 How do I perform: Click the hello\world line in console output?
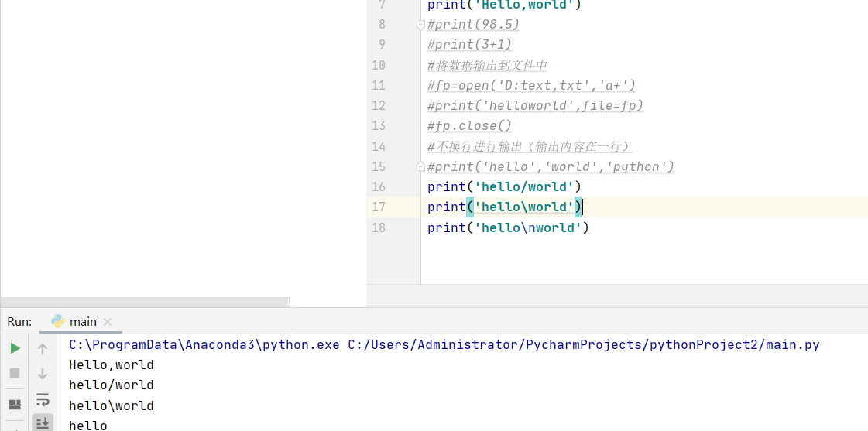tap(112, 405)
